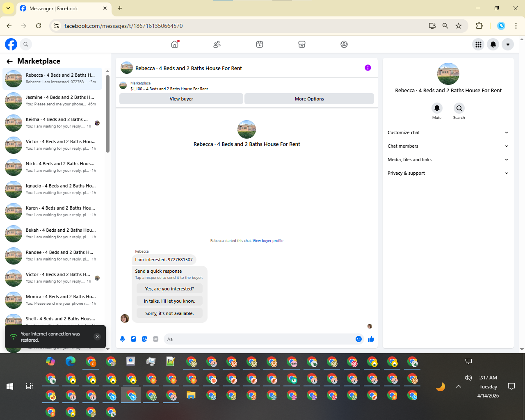
Task: Send quick response 'Yes, are you interested?'
Action: pyautogui.click(x=169, y=289)
